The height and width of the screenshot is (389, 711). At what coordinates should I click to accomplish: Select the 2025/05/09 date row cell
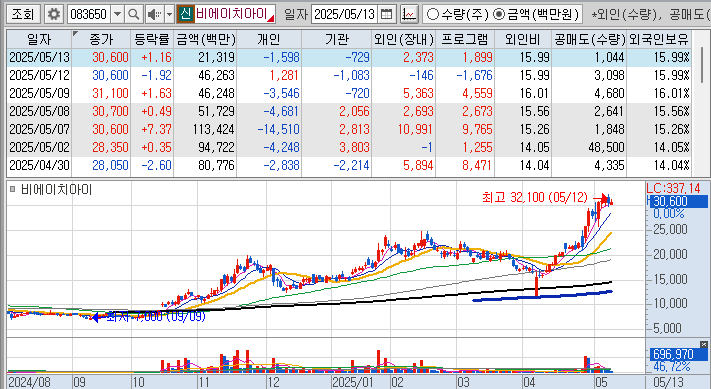point(39,93)
